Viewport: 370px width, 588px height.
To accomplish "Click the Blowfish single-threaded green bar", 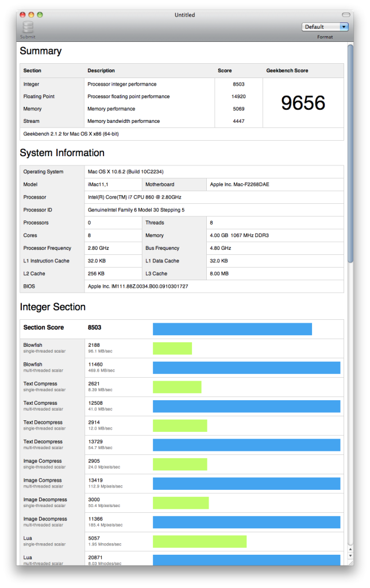I will 172,349.
